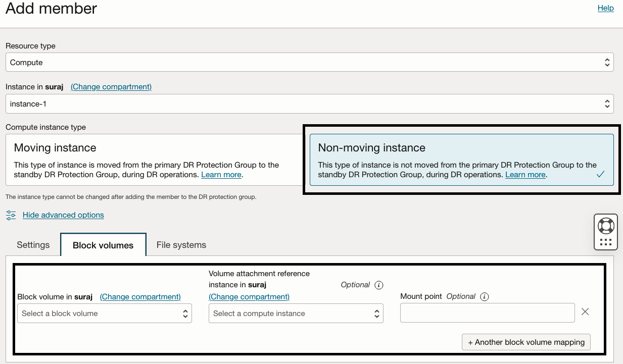Click the support widget drag handle dots
Image resolution: width=623 pixels, height=364 pixels.
pos(605,242)
